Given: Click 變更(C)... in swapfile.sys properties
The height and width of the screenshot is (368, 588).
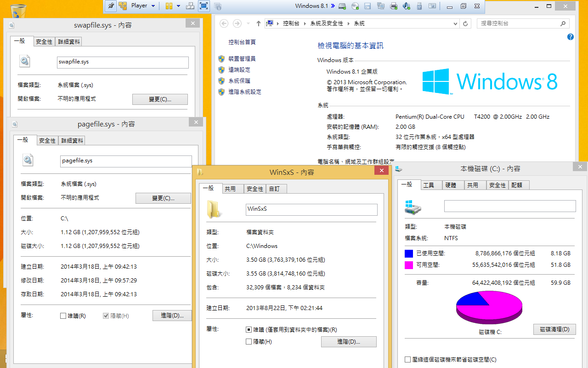Looking at the screenshot, I should [x=160, y=99].
